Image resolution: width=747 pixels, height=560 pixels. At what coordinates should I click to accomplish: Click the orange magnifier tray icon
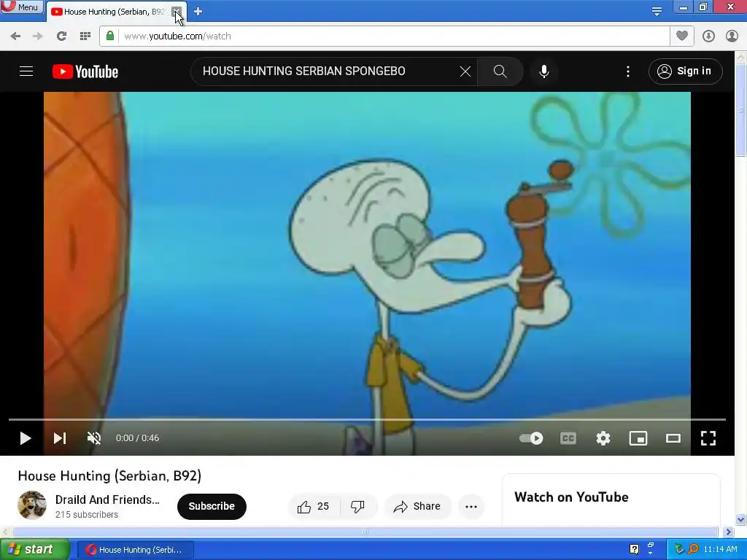pos(693,550)
